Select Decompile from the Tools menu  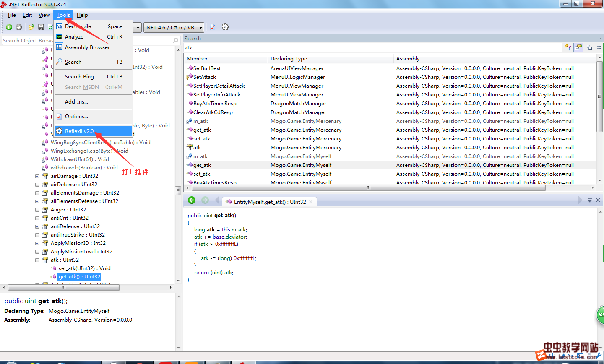[93, 26]
